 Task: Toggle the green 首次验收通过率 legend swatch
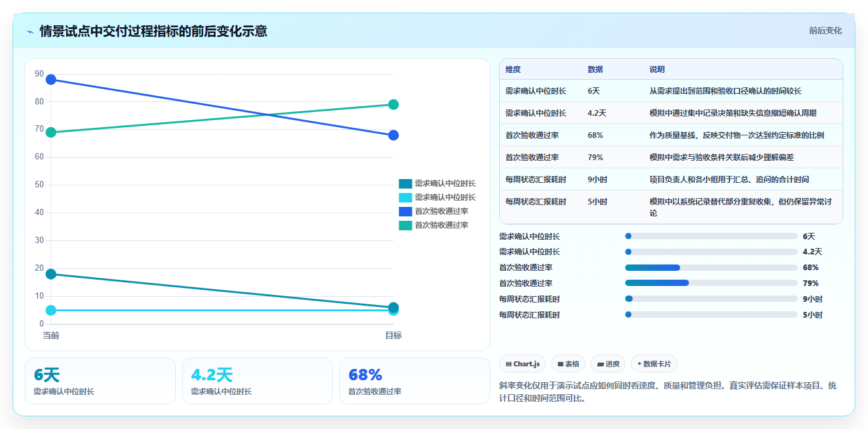pos(405,225)
